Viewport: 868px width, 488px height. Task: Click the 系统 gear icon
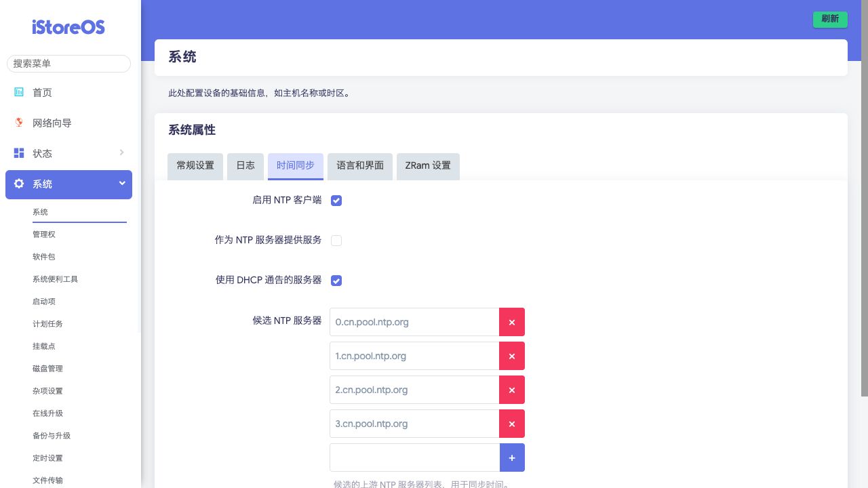[x=19, y=184]
